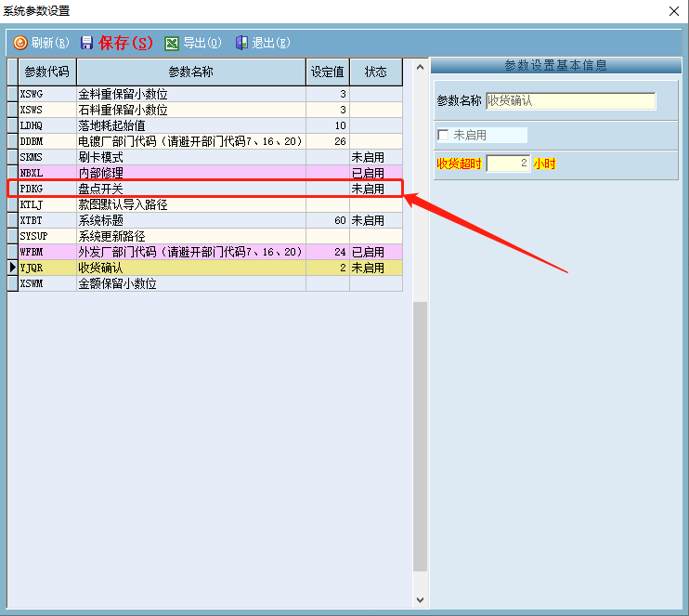Click scrollbar up arrow
Image resolution: width=689 pixels, height=616 pixels.
[420, 67]
